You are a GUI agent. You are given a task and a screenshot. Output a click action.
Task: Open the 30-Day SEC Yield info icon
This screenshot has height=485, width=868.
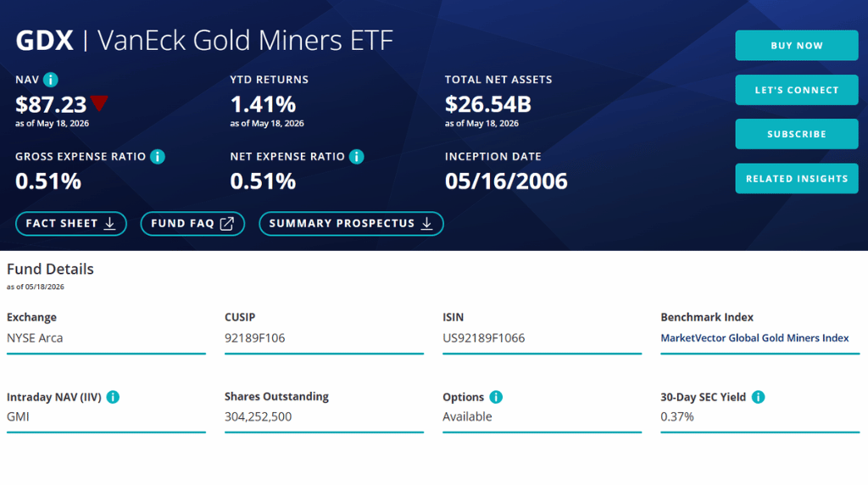[759, 397]
